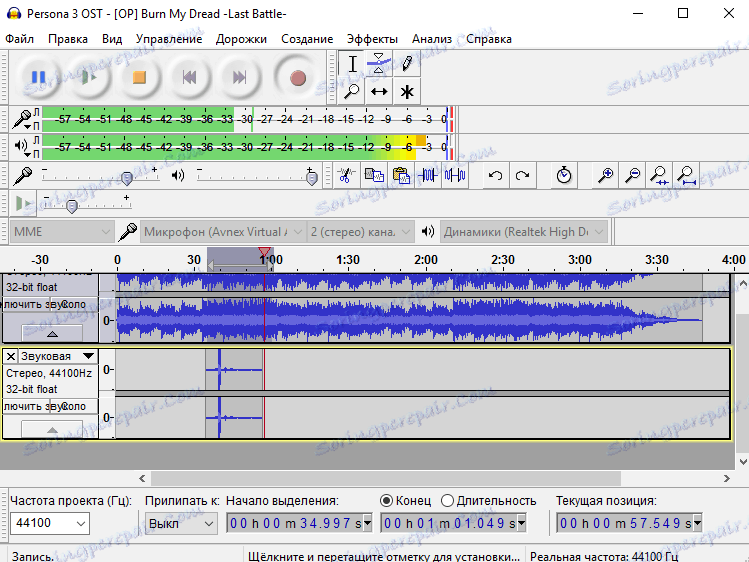Activate the Multi-tool asterisk icon
Image resolution: width=749 pixels, height=562 pixels.
tap(407, 91)
